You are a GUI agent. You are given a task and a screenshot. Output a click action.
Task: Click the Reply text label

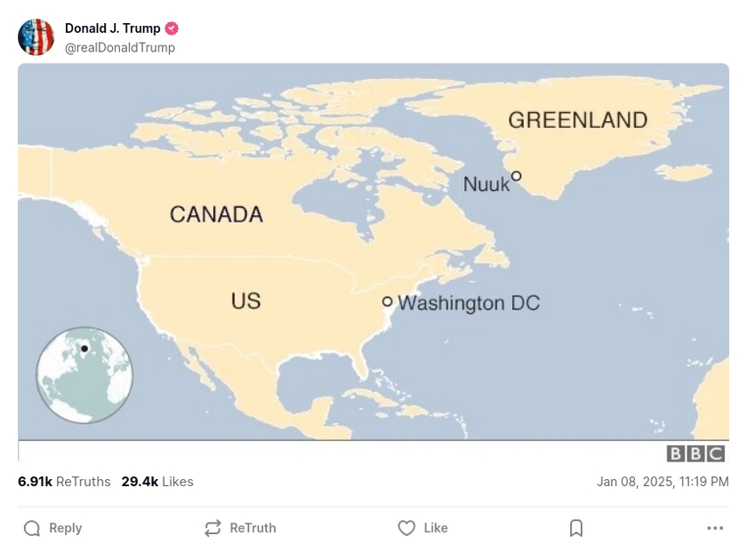click(64, 527)
